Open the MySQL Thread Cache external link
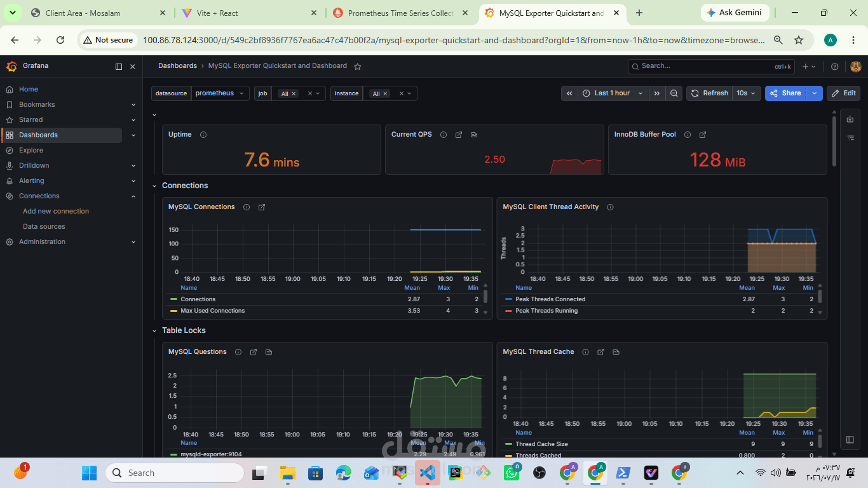868x488 pixels. pos(600,352)
